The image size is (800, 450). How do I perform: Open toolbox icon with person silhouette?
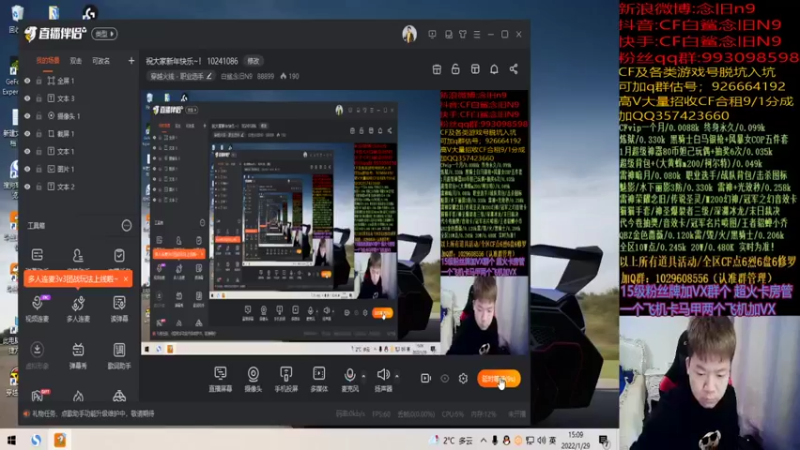(x=78, y=255)
